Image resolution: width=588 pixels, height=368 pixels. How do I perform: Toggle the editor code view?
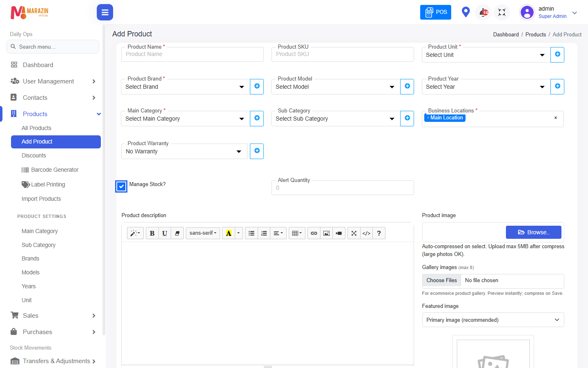click(x=367, y=233)
